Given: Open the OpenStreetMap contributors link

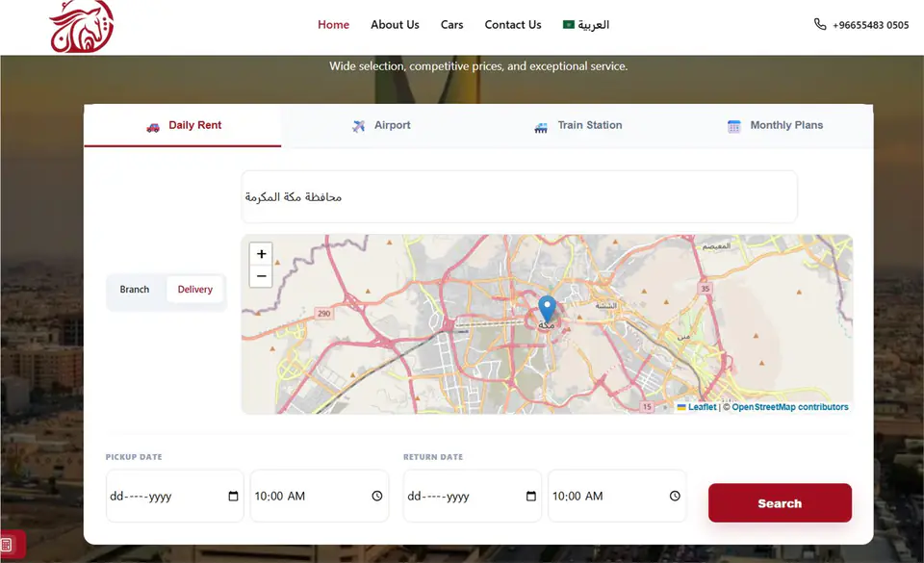Looking at the screenshot, I should point(789,407).
